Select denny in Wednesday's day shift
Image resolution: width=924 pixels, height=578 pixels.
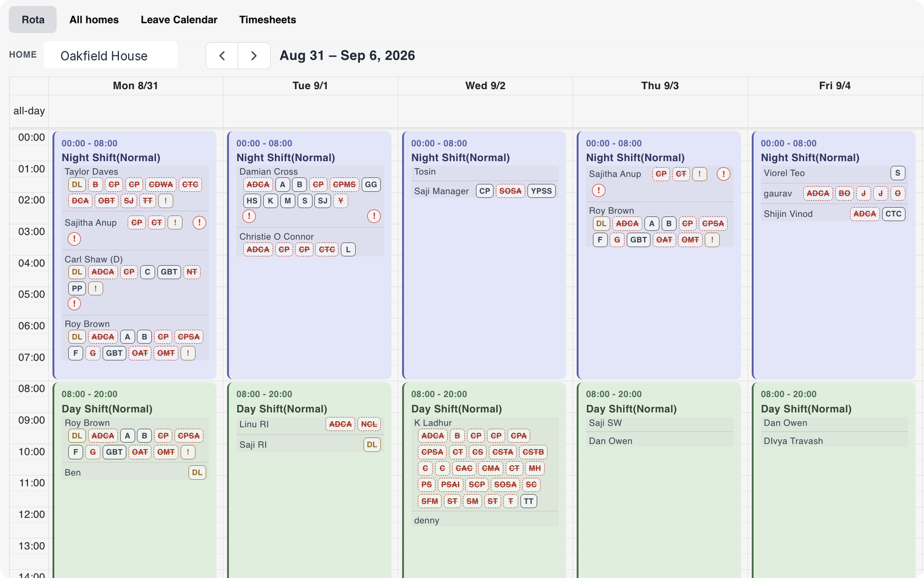pyautogui.click(x=427, y=520)
